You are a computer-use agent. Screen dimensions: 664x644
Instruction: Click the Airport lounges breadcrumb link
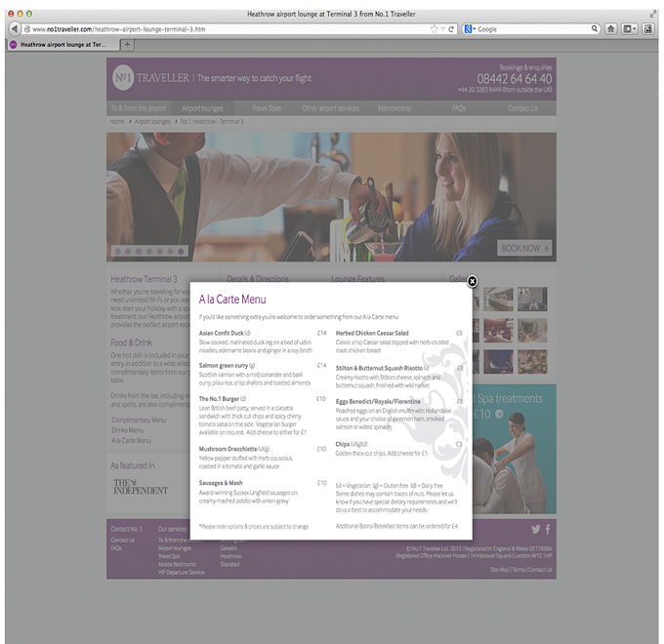click(152, 121)
